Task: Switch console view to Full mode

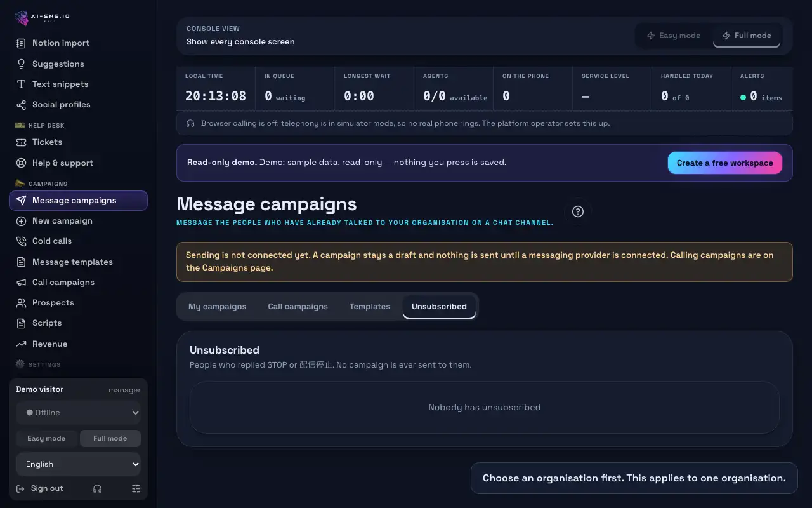Action: coord(747,36)
